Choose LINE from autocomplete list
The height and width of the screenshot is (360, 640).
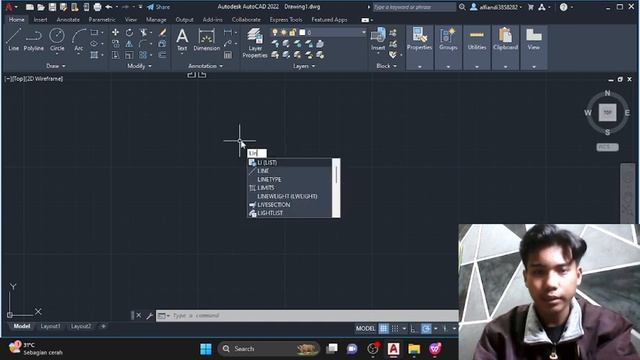click(289, 171)
